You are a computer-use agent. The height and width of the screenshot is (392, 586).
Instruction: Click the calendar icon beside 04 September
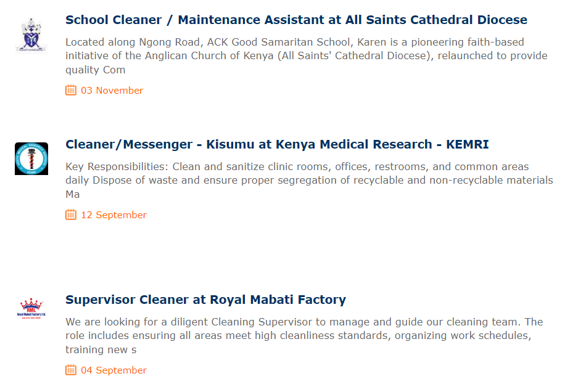(71, 370)
